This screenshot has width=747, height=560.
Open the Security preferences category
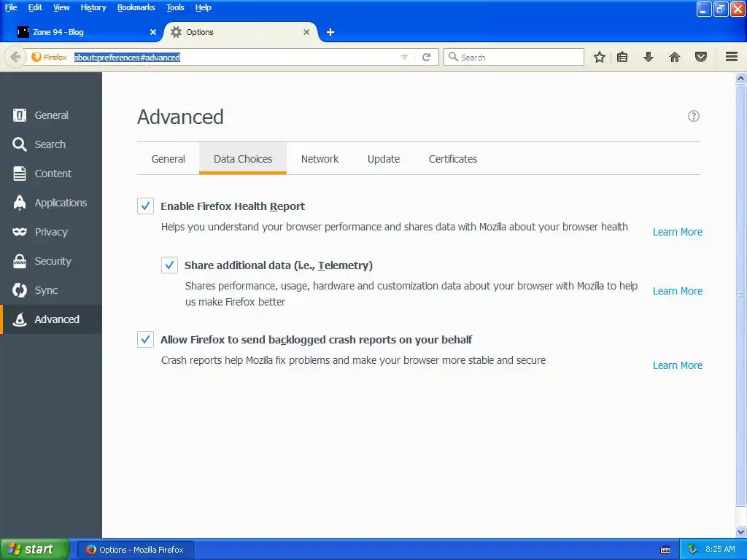coord(51,261)
